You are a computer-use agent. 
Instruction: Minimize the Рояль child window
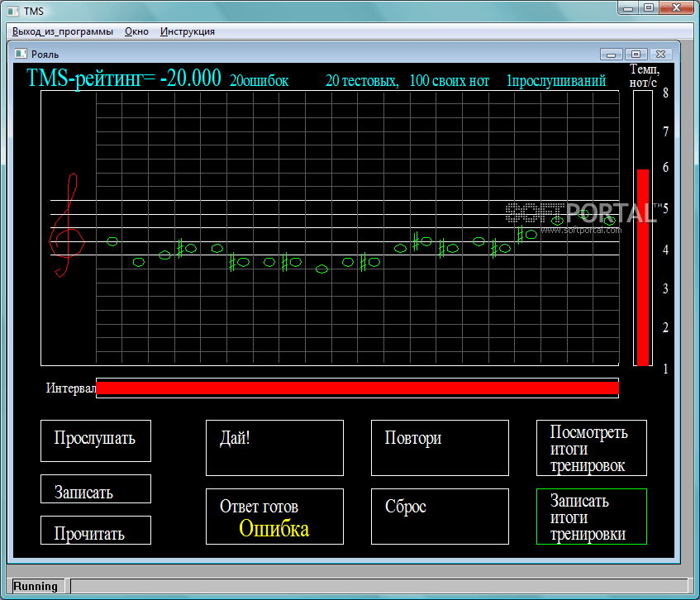(612, 55)
